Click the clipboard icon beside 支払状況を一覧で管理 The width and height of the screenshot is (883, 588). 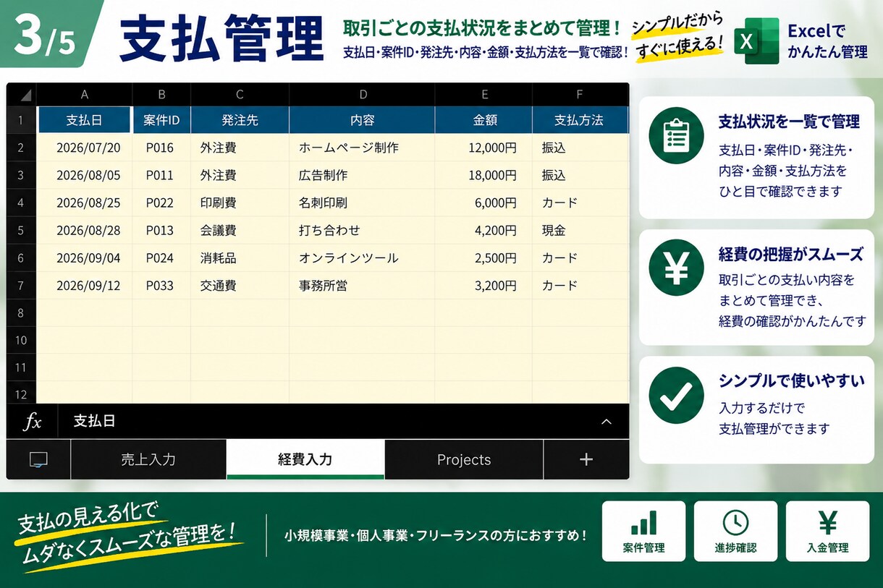pyautogui.click(x=676, y=135)
